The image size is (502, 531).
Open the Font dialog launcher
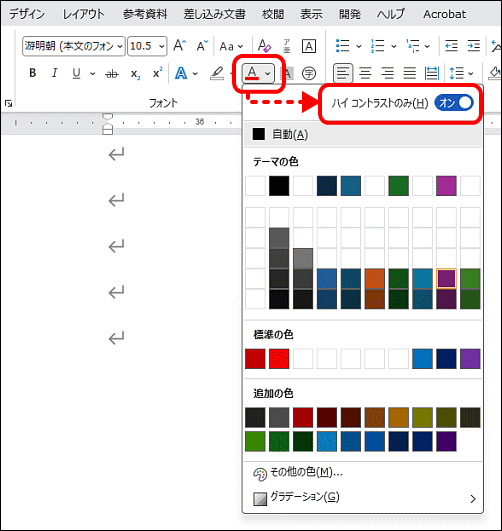(8, 104)
